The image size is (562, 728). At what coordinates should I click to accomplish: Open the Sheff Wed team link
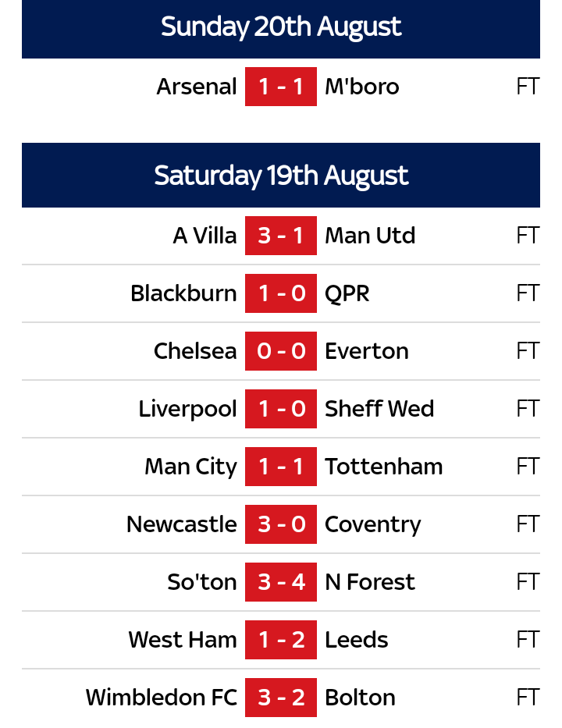[x=379, y=409]
